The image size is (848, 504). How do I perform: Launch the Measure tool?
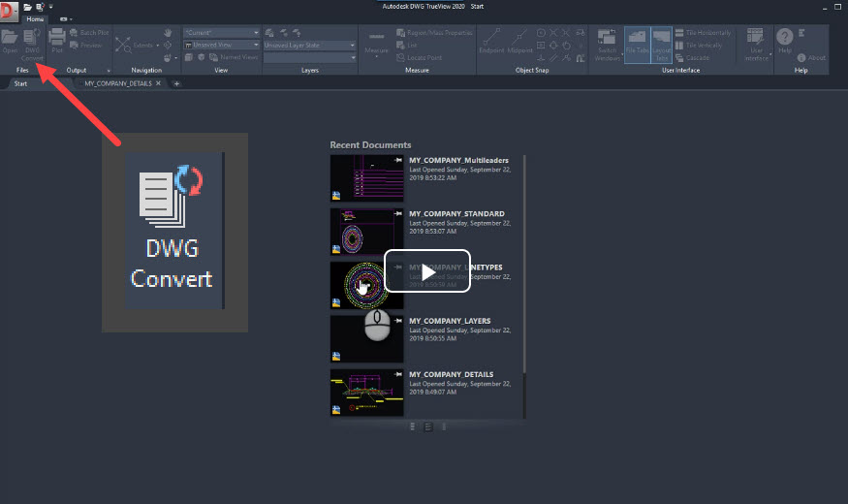[376, 43]
